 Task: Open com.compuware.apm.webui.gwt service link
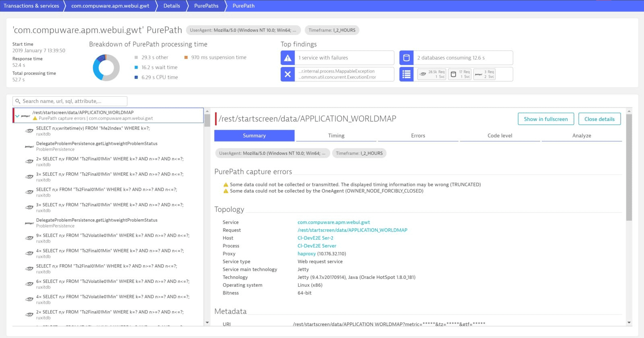coord(333,222)
